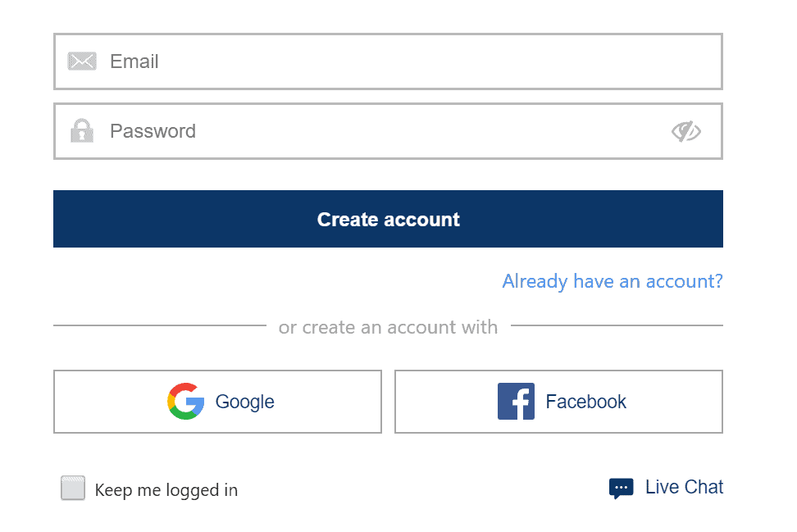The width and height of the screenshot is (797, 532).
Task: Click the padlock icon in Password field
Action: tap(82, 131)
